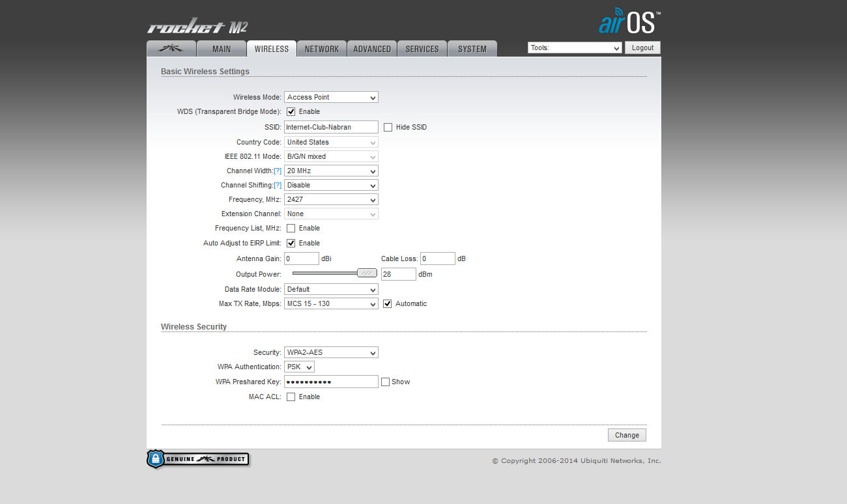Switch to the Network tab
The width and height of the screenshot is (847, 504).
click(322, 49)
